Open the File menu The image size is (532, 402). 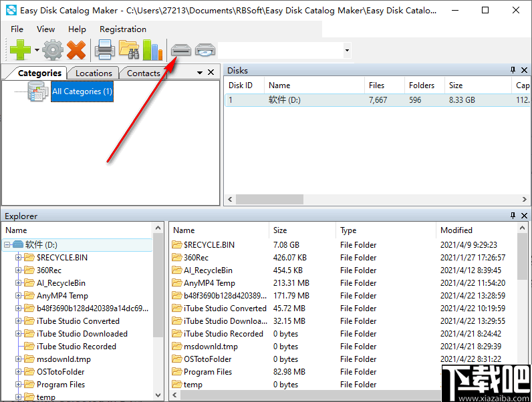[17, 29]
